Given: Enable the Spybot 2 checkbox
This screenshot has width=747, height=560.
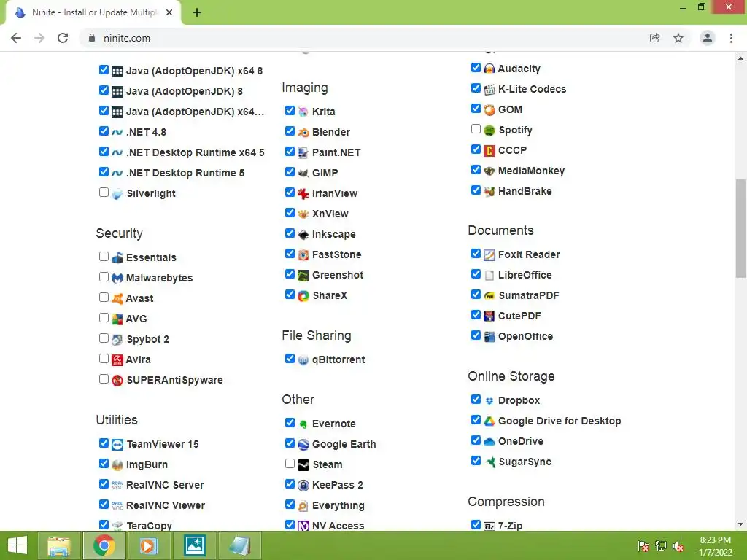Looking at the screenshot, I should 104,338.
